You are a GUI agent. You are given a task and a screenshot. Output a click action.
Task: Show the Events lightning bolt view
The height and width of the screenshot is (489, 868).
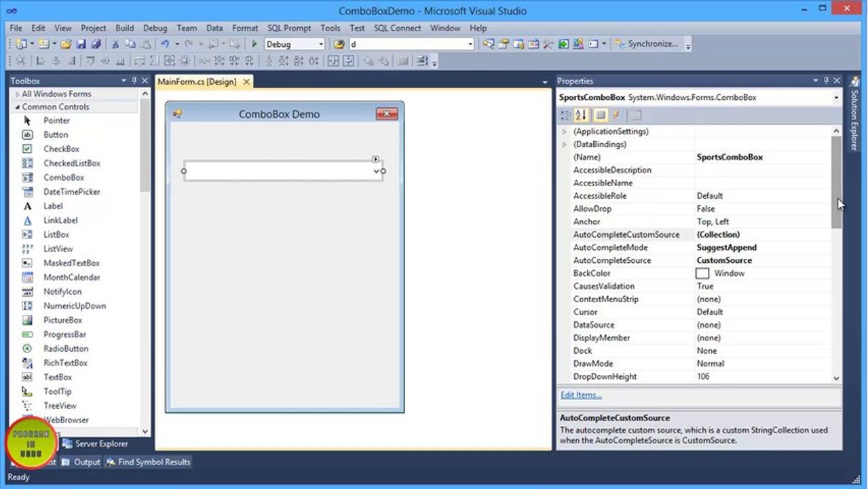616,115
